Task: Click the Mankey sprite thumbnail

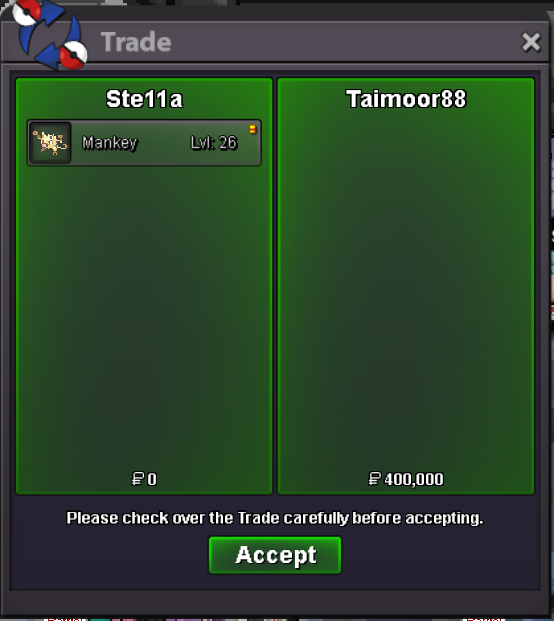Action: pyautogui.click(x=50, y=143)
